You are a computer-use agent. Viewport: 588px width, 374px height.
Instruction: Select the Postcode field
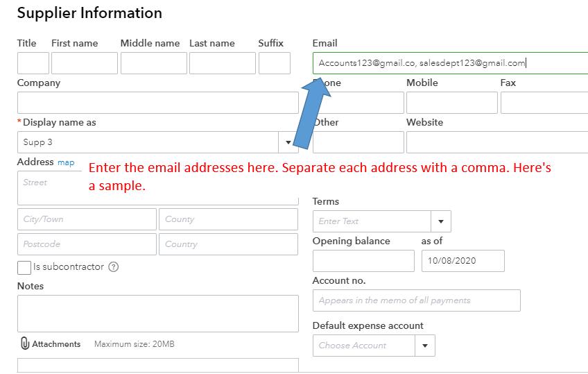pyautogui.click(x=87, y=244)
